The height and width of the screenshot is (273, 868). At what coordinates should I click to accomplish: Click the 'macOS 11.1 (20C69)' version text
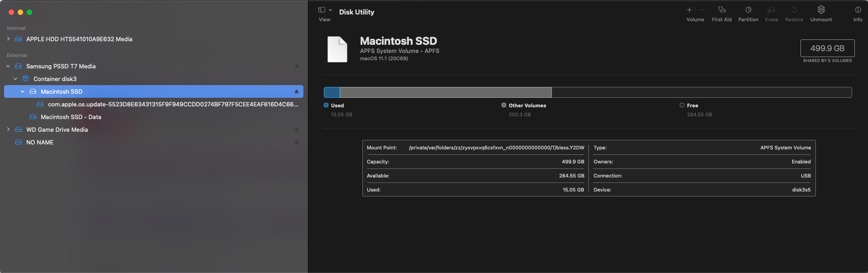click(x=384, y=58)
